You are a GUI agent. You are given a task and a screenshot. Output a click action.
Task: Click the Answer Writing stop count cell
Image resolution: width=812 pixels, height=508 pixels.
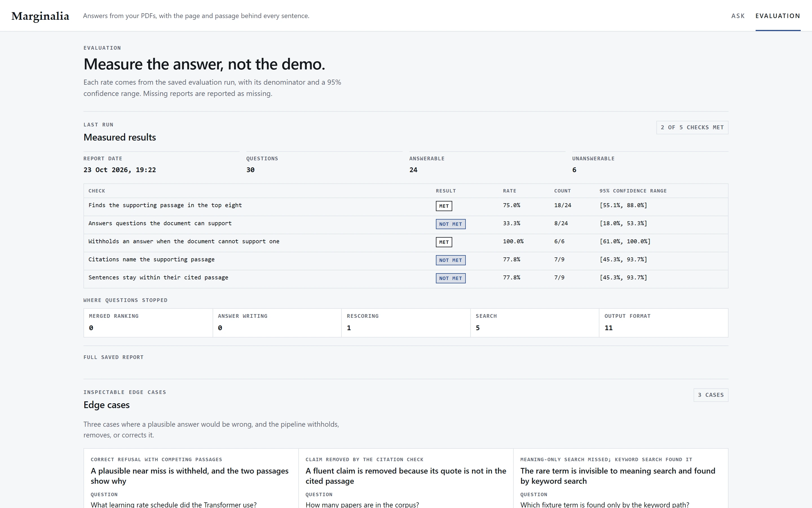pos(277,323)
